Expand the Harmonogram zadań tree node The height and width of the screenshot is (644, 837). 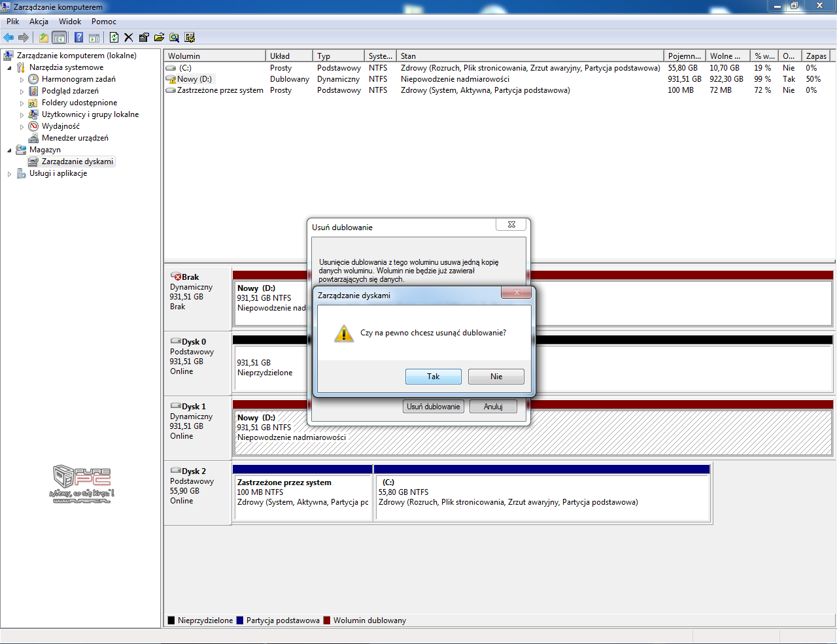[22, 80]
